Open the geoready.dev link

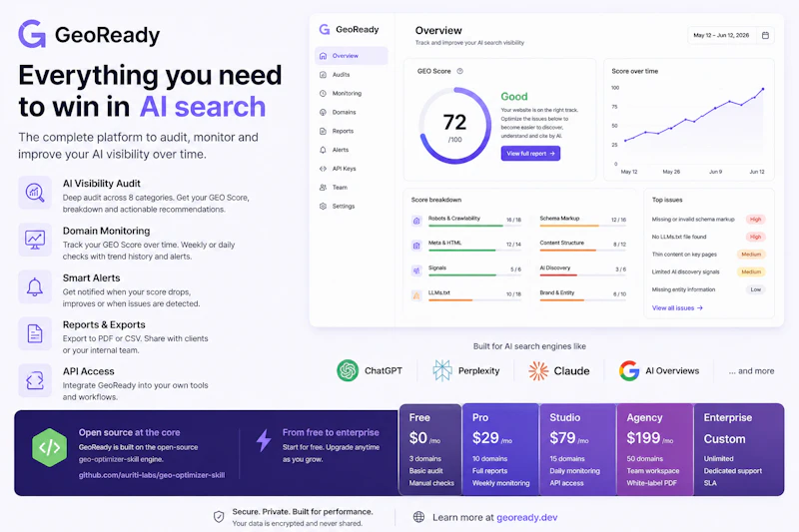[x=527, y=517]
